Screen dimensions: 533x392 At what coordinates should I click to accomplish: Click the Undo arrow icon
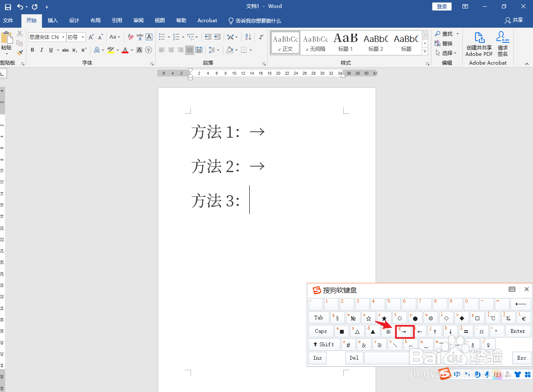pyautogui.click(x=20, y=7)
